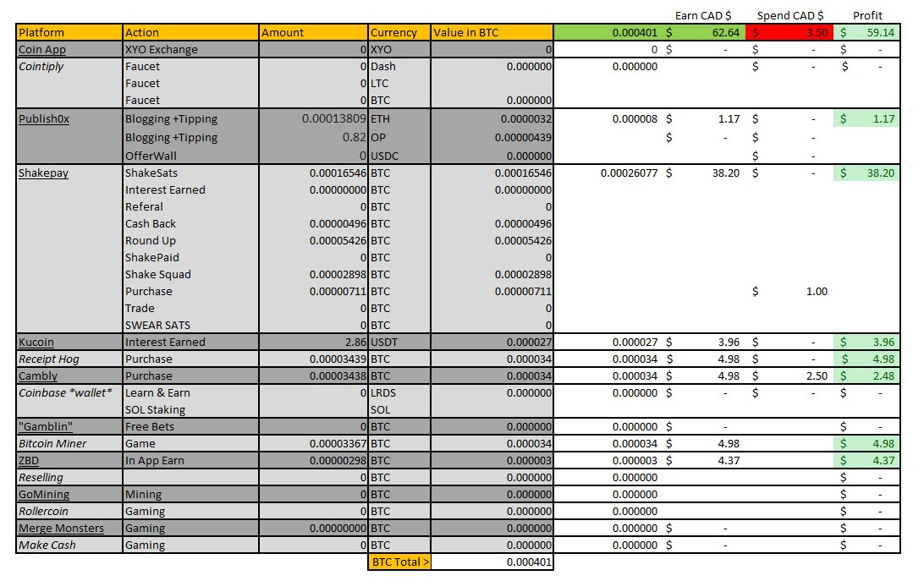Viewport: 924px width, 581px height.
Task: Click the Referal action cell
Action: [191, 207]
